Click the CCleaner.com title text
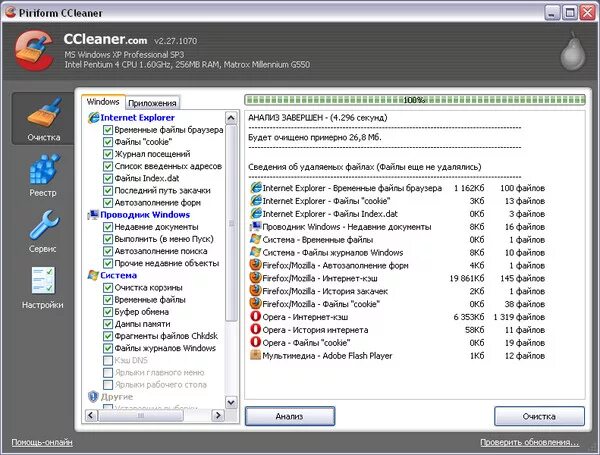The height and width of the screenshot is (455, 600). pos(105,39)
